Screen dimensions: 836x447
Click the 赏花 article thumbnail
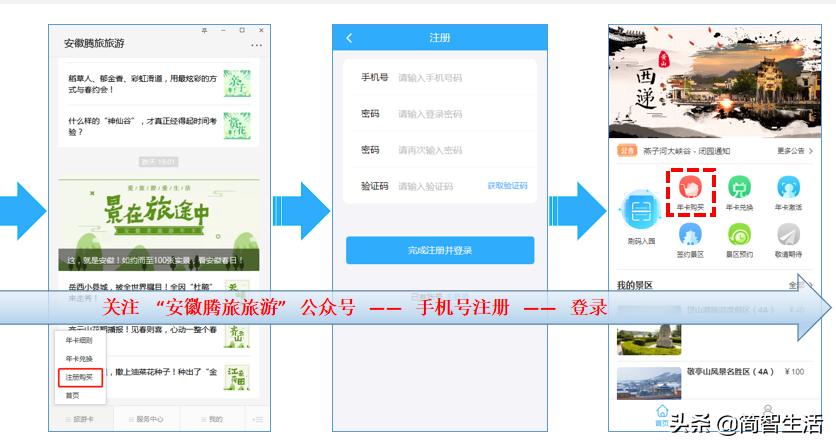237,125
